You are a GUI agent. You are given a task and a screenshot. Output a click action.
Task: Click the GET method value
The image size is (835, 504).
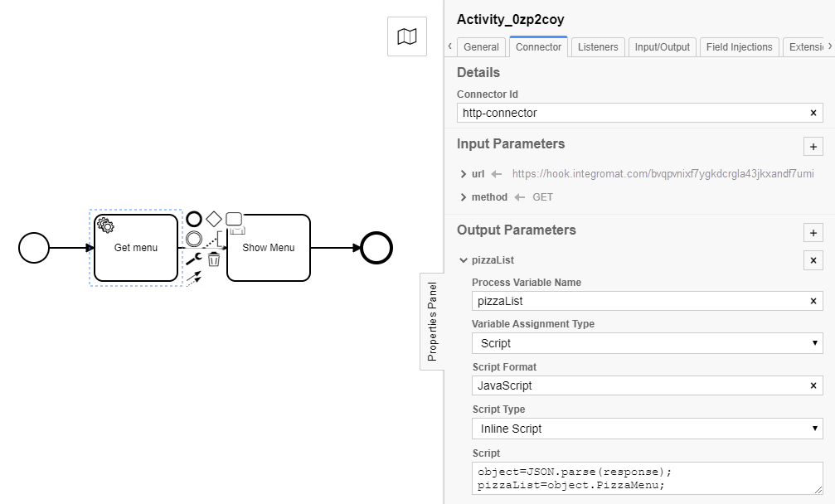[542, 197]
